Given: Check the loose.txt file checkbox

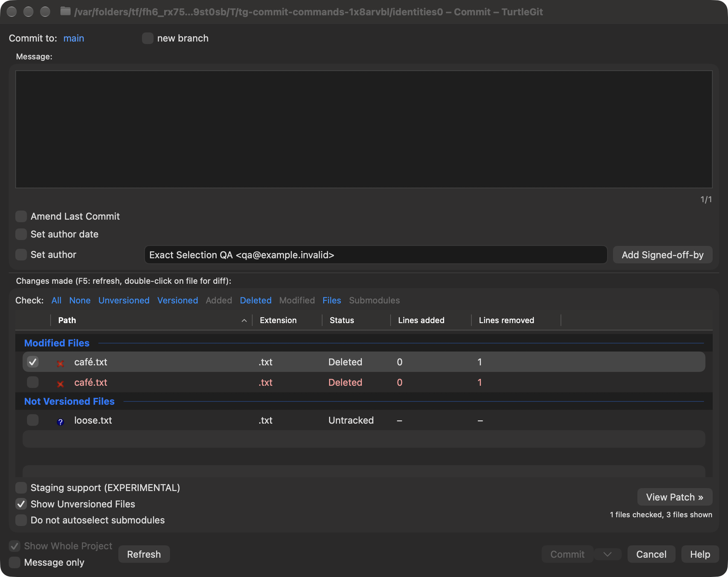Looking at the screenshot, I should point(33,420).
